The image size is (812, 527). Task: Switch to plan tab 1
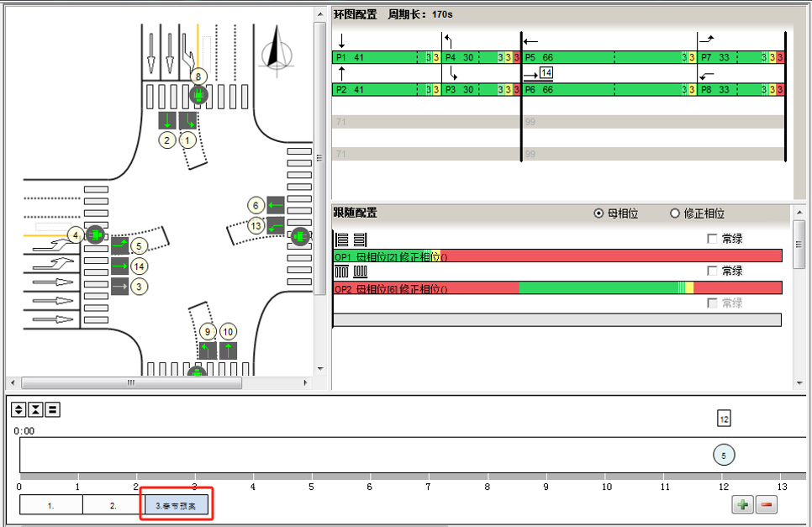pyautogui.click(x=50, y=505)
